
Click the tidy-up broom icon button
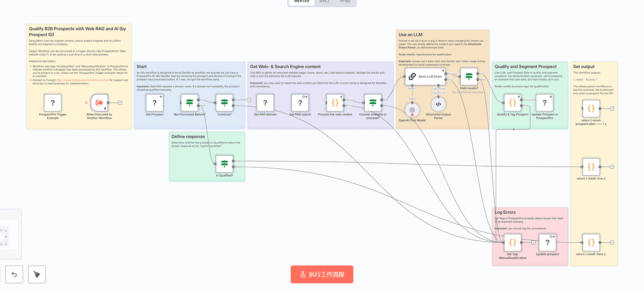pos(37,274)
